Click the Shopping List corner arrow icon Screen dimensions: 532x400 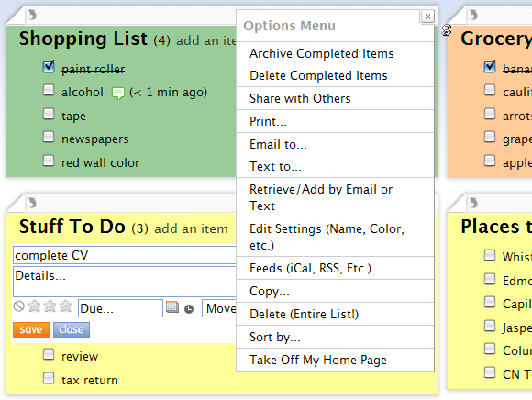(x=32, y=15)
